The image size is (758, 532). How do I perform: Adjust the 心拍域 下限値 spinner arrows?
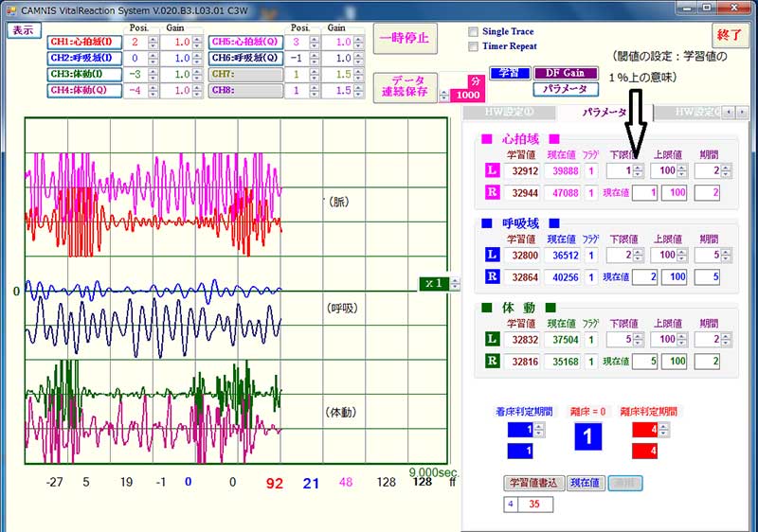[x=638, y=171]
